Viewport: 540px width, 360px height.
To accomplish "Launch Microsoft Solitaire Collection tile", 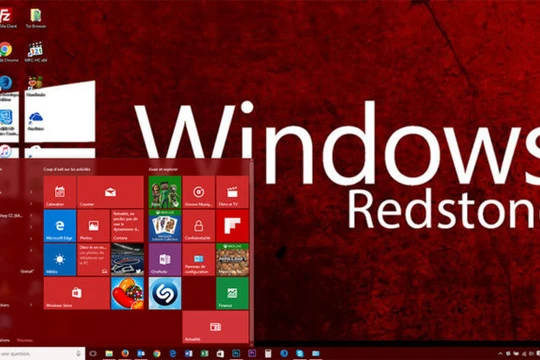I will click(x=165, y=226).
